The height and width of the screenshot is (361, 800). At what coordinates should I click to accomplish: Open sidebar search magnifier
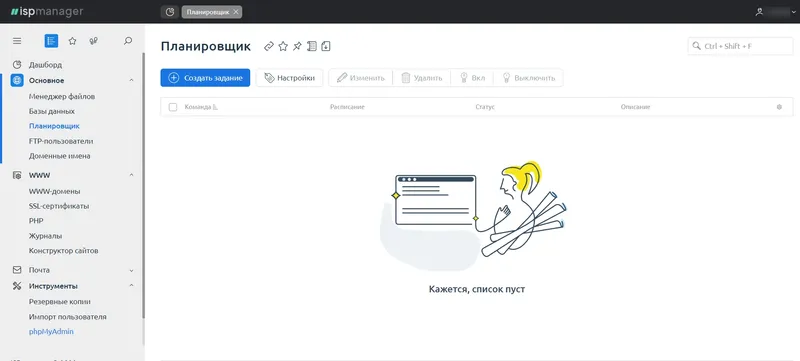point(128,41)
